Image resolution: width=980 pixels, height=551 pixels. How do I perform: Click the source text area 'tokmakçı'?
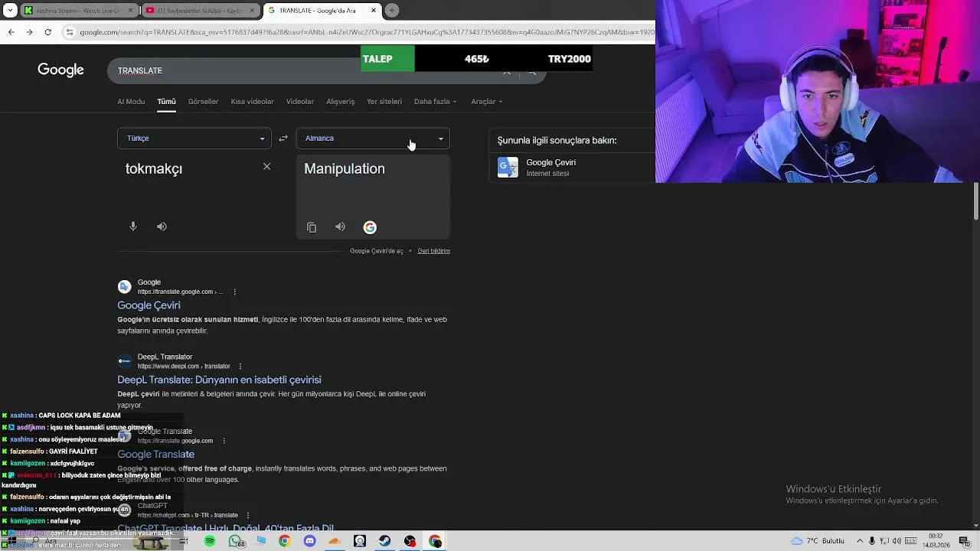[x=154, y=169]
